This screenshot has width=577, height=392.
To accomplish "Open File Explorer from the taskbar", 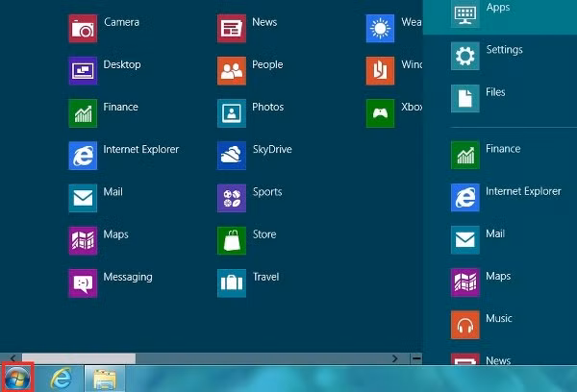I will [x=104, y=379].
